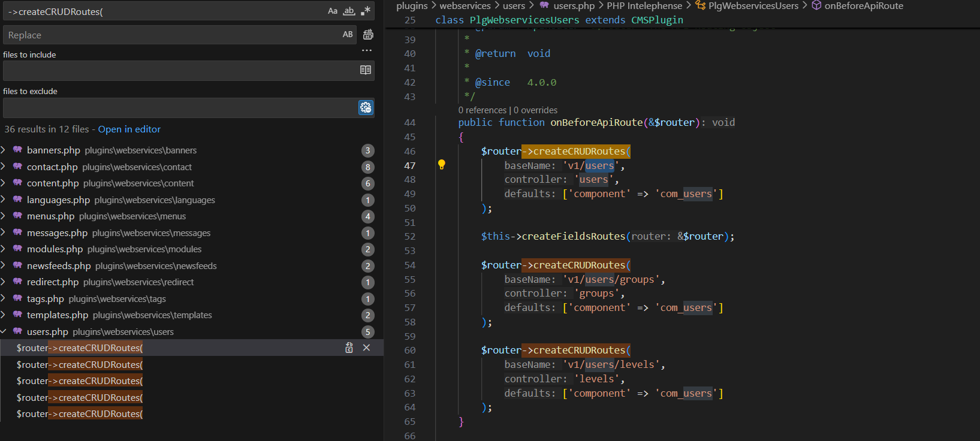The image size is (980, 441).
Task: Click createFieldsRoutes call on line 52
Action: (574, 236)
